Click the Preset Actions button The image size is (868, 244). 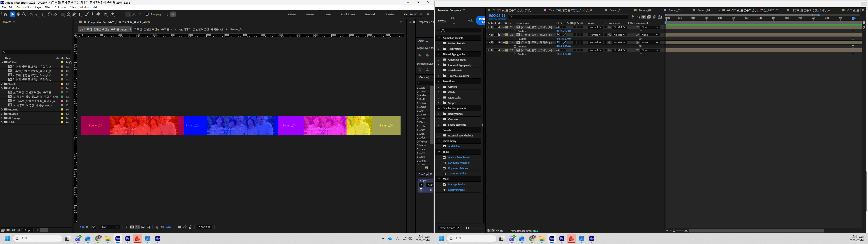click(449, 228)
